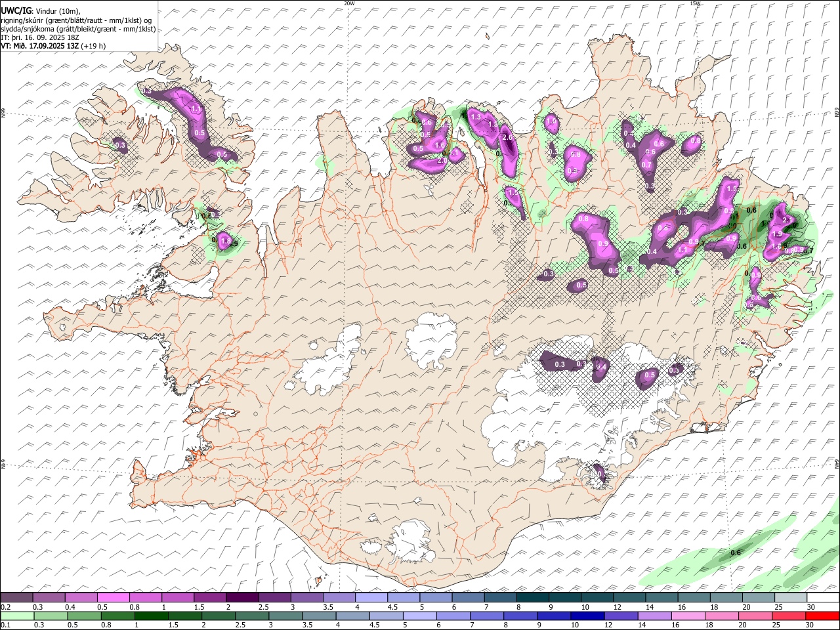Click the '15W' longitude label
Viewport: 840px width, 630px height.
pos(696,3)
